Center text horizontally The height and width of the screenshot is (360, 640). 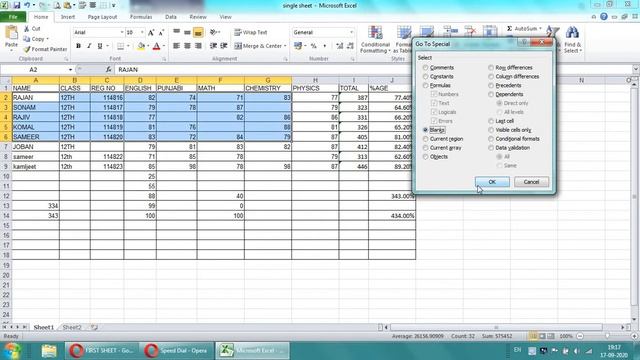click(187, 46)
